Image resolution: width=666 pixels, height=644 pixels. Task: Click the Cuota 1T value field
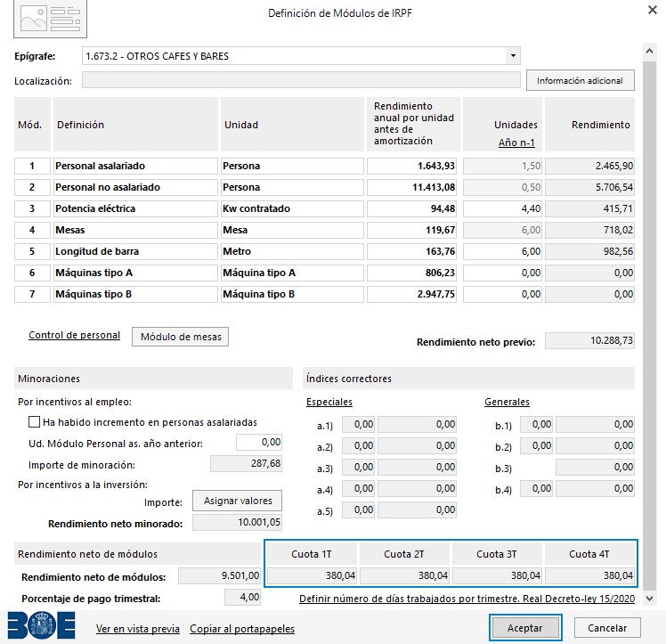coord(312,575)
